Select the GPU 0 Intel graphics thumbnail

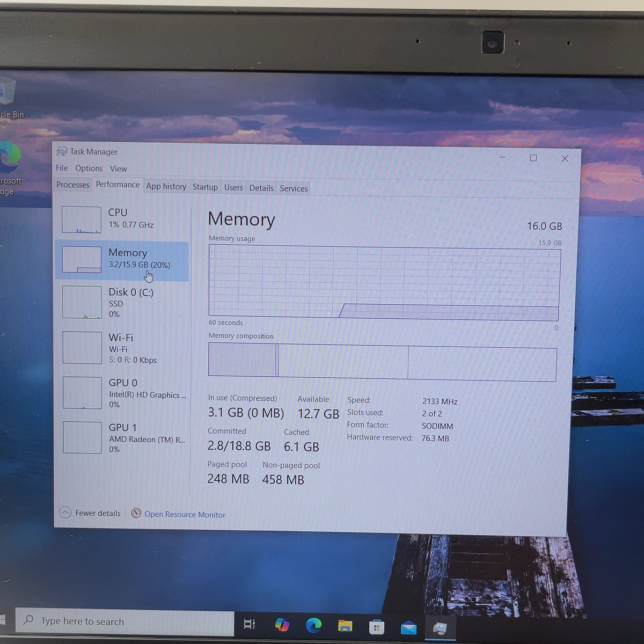(x=82, y=393)
